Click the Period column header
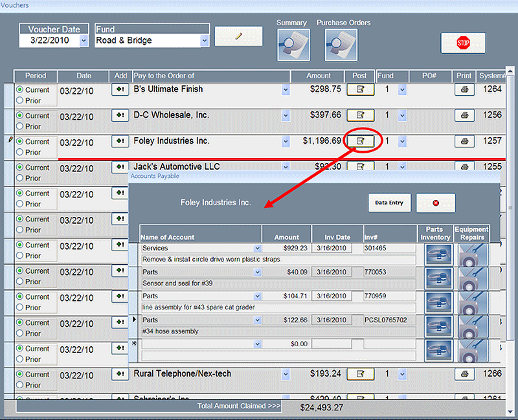Screen dimensions: 518x420 [x=36, y=76]
